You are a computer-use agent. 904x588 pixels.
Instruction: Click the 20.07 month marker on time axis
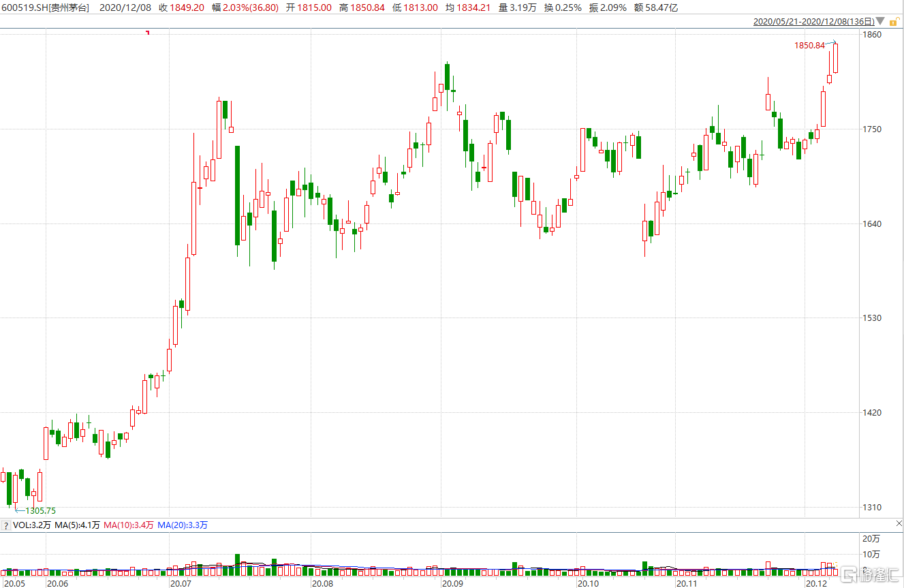182,583
